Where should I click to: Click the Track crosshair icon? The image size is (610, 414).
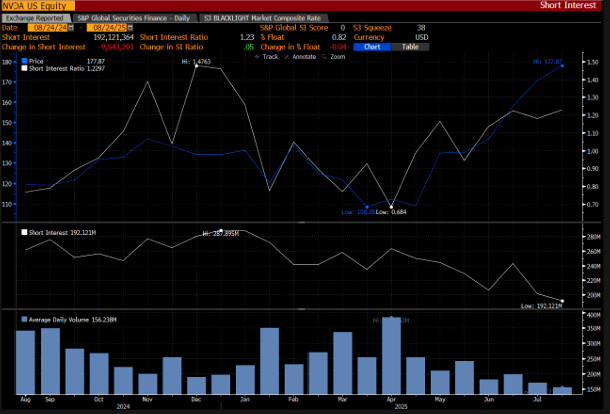258,56
